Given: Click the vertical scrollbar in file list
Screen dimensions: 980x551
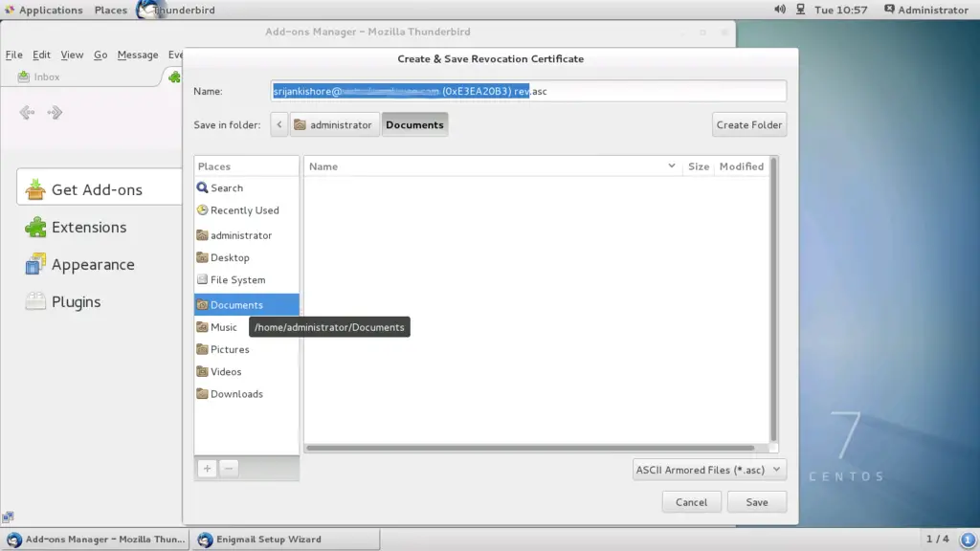Looking at the screenshot, I should pos(773,299).
